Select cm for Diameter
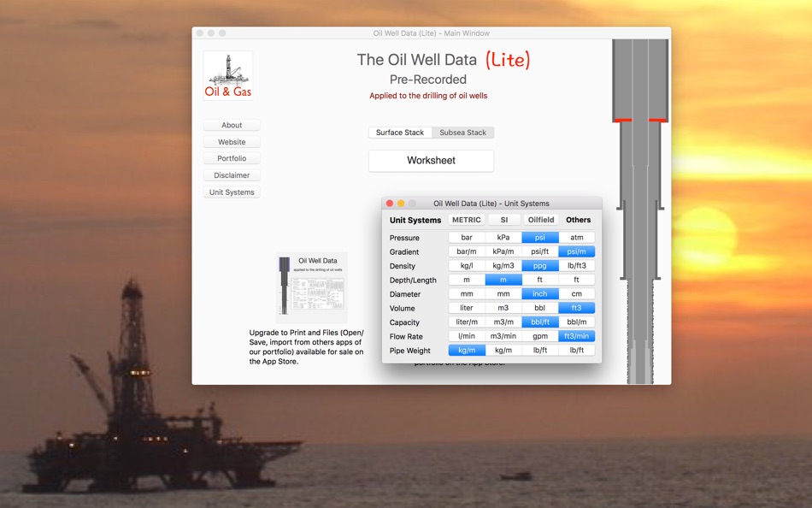This screenshot has height=508, width=812. pos(577,294)
